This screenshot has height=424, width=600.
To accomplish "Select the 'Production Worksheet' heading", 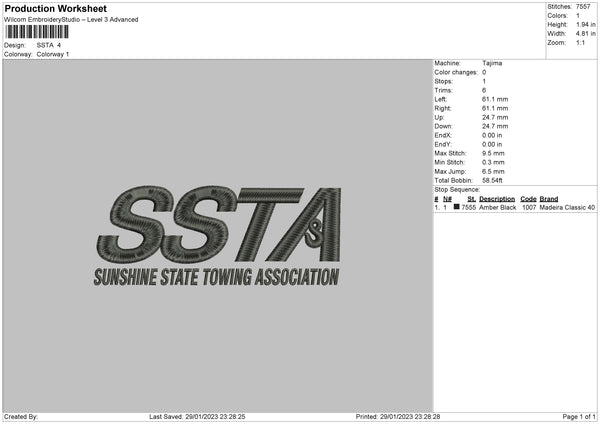I will click(55, 8).
